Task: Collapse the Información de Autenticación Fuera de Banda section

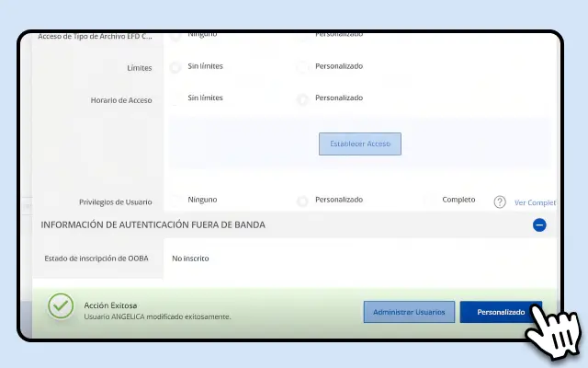Action: 539,224
